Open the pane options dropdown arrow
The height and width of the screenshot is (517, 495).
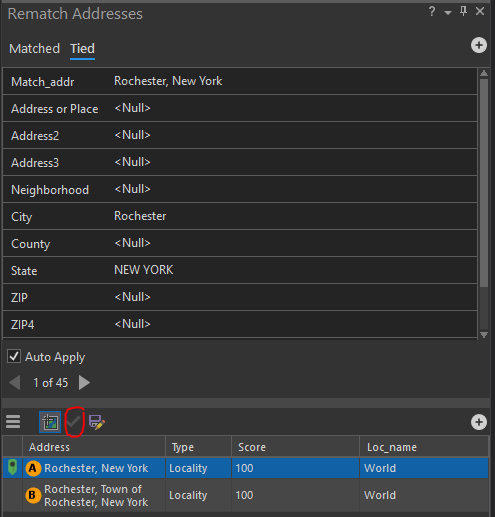click(x=448, y=13)
